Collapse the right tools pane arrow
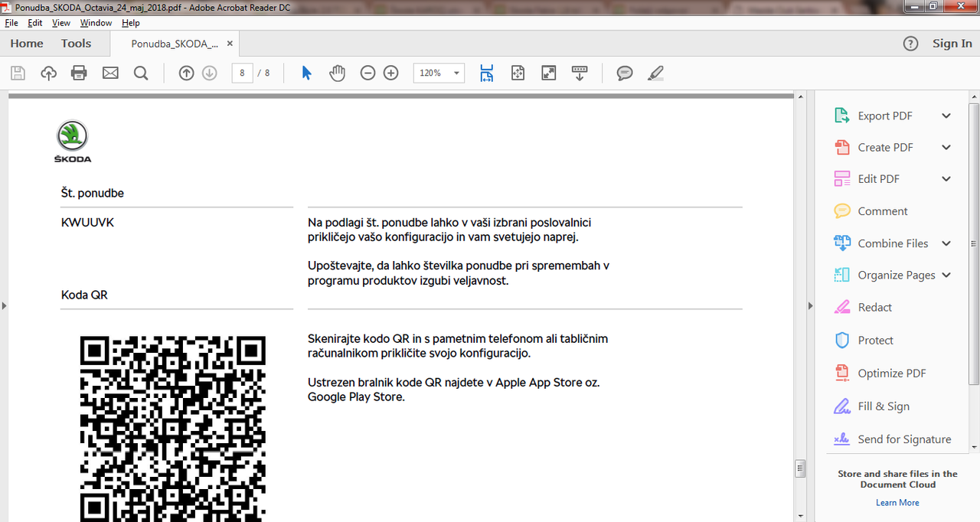Viewport: 980px width, 522px height. [811, 306]
